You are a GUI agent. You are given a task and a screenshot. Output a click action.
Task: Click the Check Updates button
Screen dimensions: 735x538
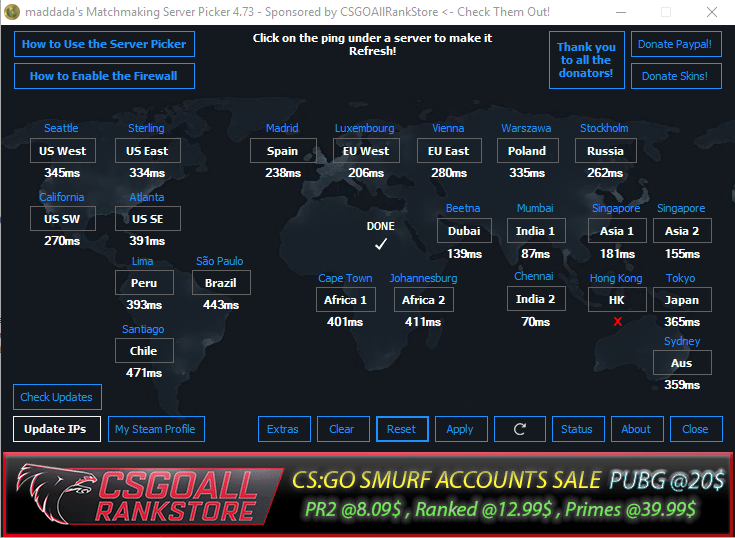[57, 397]
